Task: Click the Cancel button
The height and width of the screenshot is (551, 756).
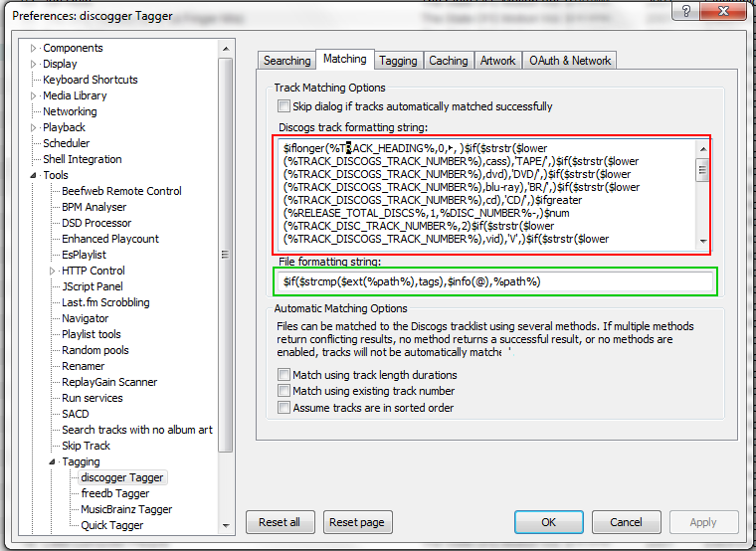Action: tap(626, 522)
